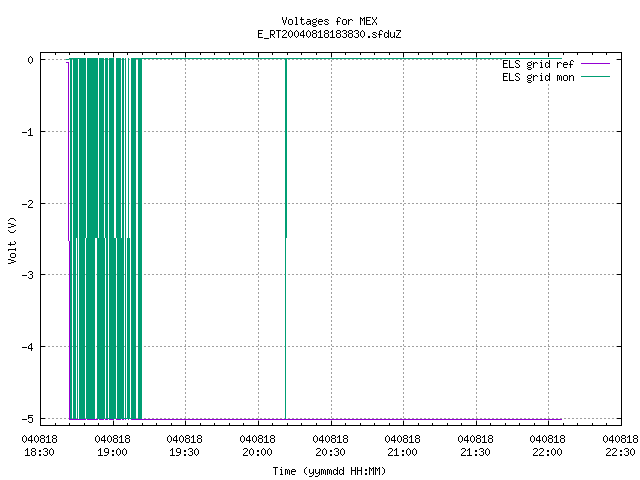
Task: Click the "ELS grid ref" legend label
Action: click(538, 64)
